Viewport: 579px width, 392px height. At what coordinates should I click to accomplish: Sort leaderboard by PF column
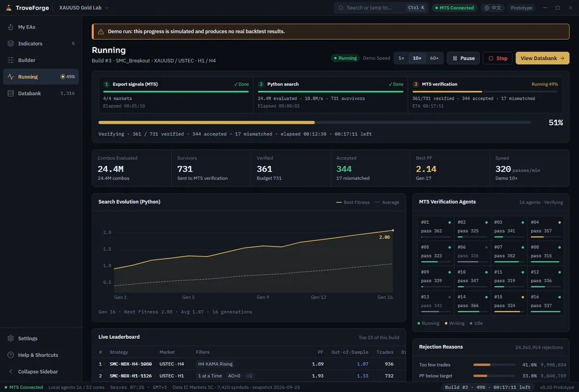[321, 352]
